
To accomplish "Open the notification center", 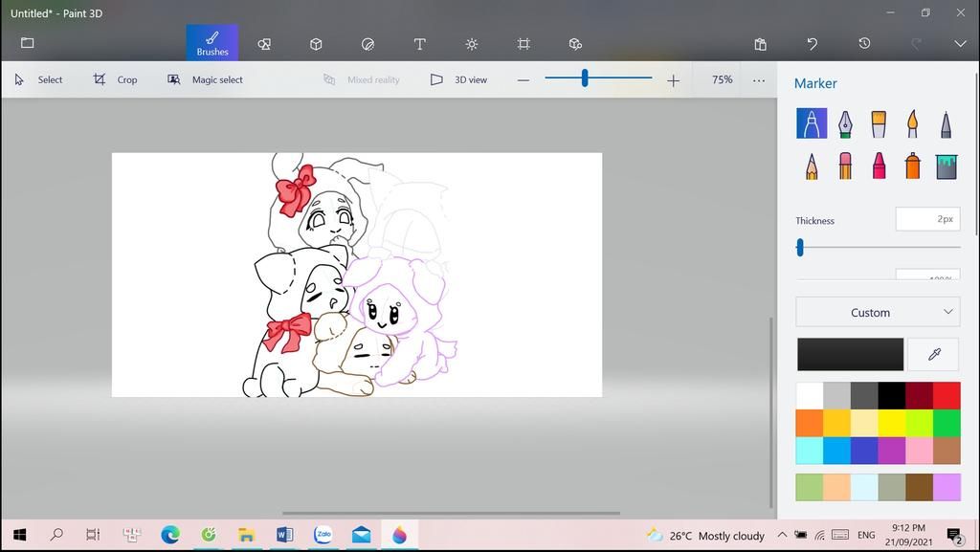I will tap(954, 536).
